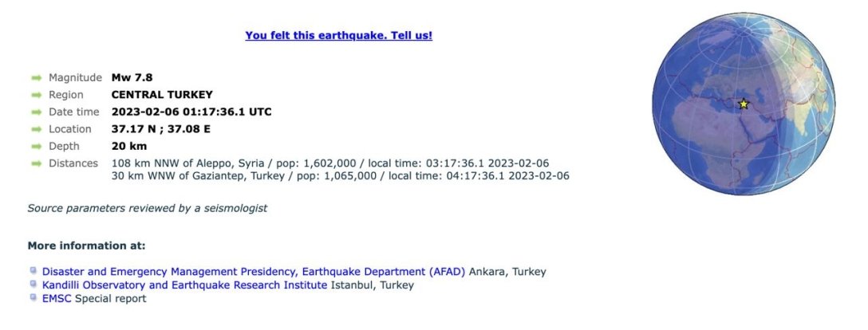The height and width of the screenshot is (330, 868).
Task: Click the green arrow beside Depth
Action: [36, 147]
